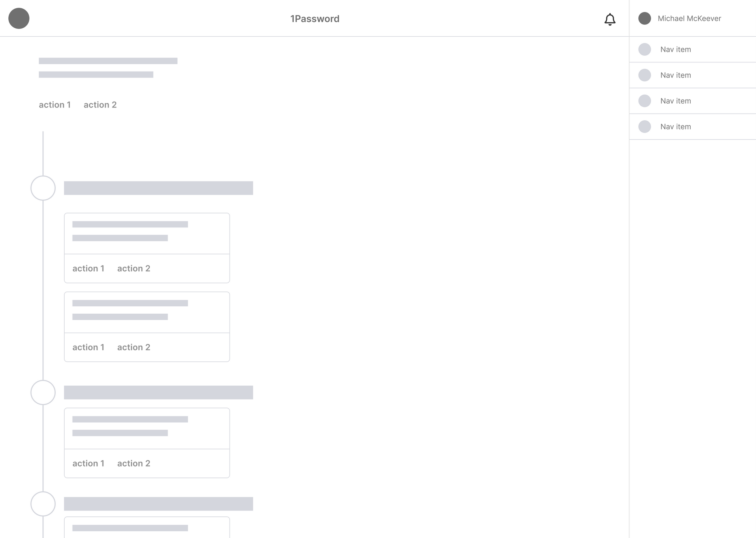This screenshot has height=538, width=756.
Task: Select the second Nav item in sidebar
Action: point(692,75)
